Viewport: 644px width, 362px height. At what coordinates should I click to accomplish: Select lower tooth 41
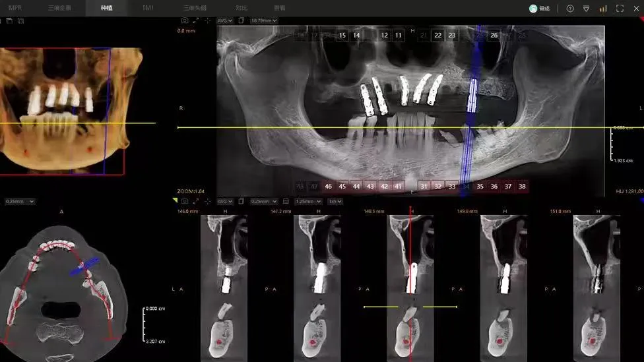click(x=398, y=187)
